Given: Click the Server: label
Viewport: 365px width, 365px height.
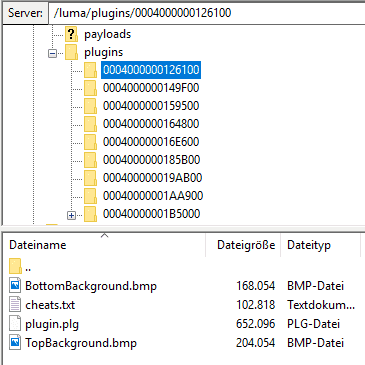Looking at the screenshot, I should [25, 13].
